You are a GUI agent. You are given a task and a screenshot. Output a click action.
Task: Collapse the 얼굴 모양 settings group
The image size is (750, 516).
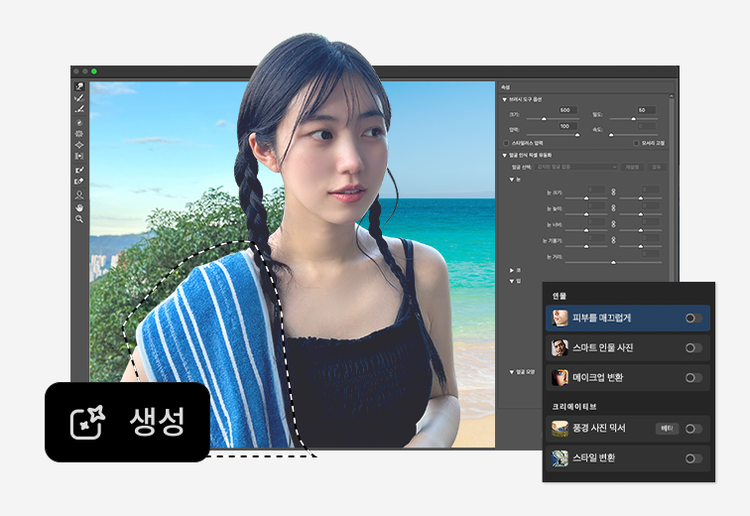512,372
